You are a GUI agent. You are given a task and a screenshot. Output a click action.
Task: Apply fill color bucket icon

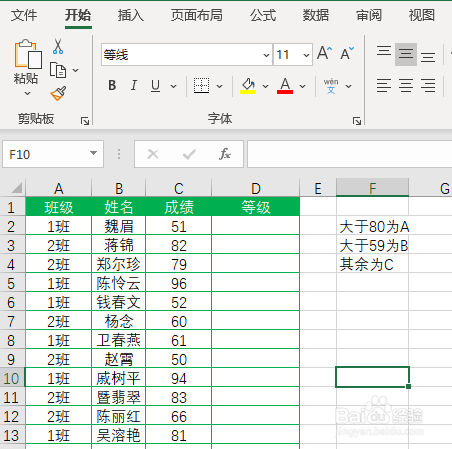click(248, 86)
